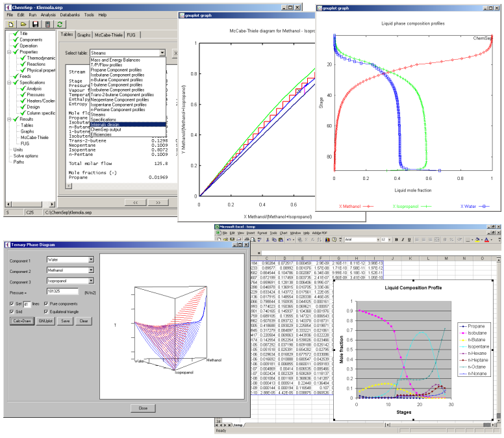The image size is (504, 438).
Task: Switch to the Graphs tab
Action: (x=84, y=35)
